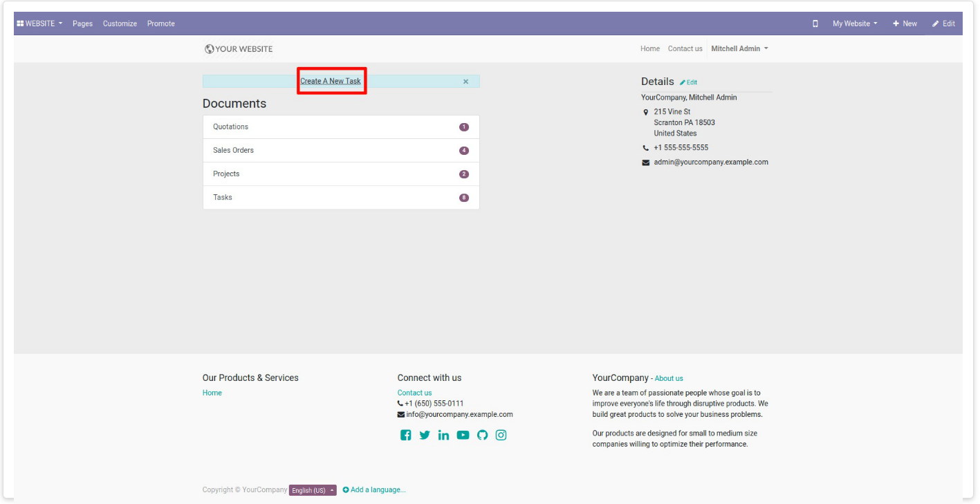The height and width of the screenshot is (504, 980).
Task: Open the LinkedIn icon in footer
Action: point(443,435)
